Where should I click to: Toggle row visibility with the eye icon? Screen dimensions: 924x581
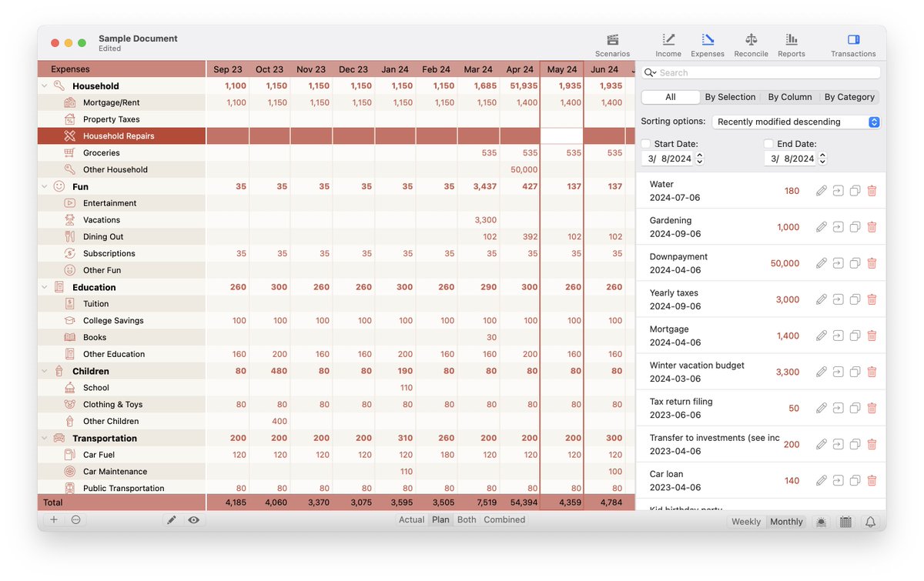(x=193, y=519)
